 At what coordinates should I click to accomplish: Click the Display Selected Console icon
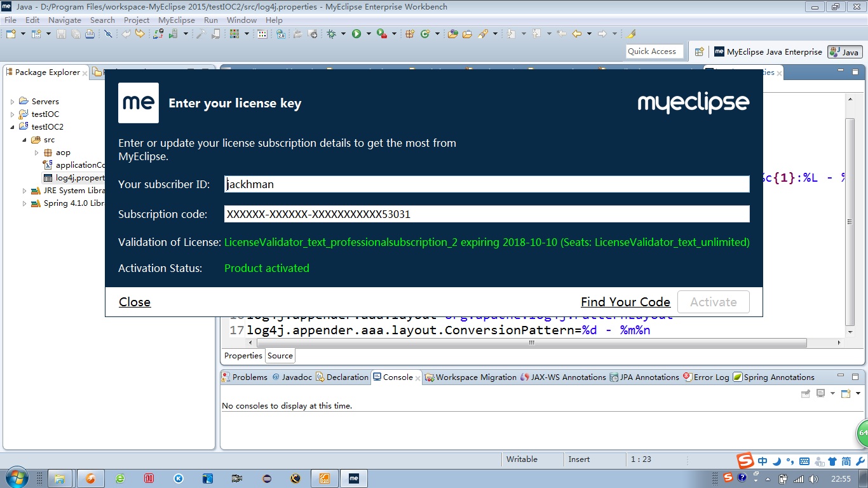(x=820, y=393)
